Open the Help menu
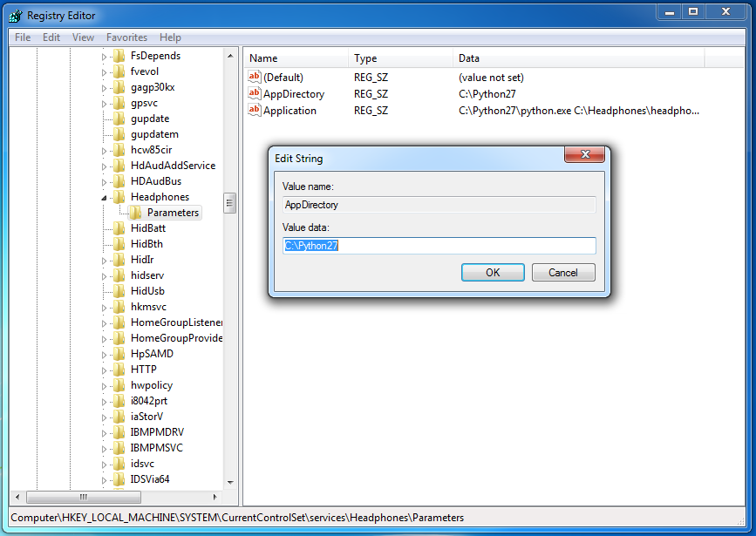The height and width of the screenshot is (536, 756). pos(170,37)
